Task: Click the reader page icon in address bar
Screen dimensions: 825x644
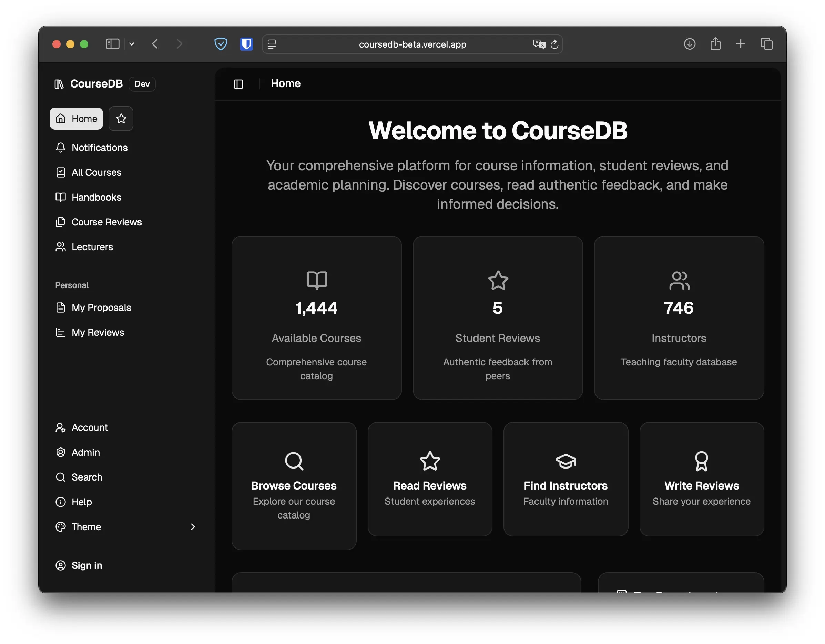Action: (272, 44)
